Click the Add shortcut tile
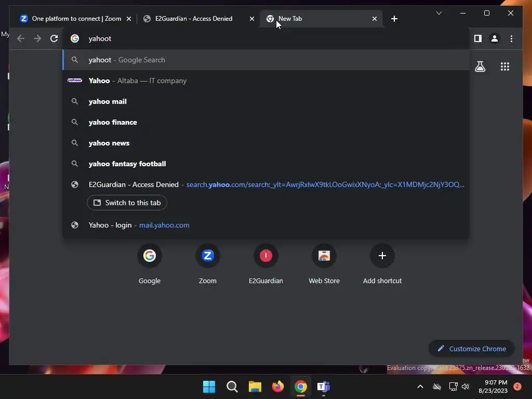This screenshot has height=399, width=532. [x=382, y=264]
